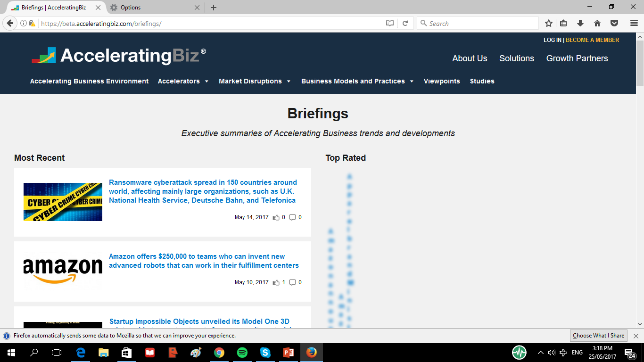Click like icon on Amazon briefing

coord(276,282)
